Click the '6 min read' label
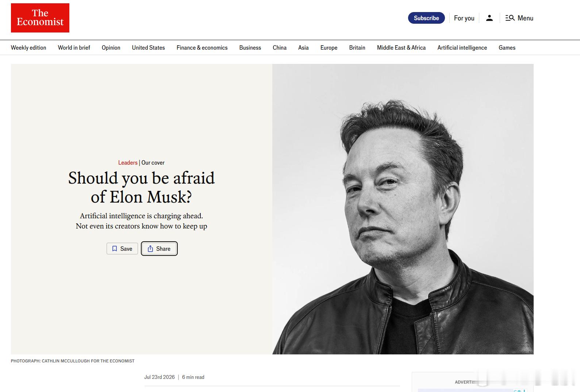The image size is (580, 392). pos(193,377)
